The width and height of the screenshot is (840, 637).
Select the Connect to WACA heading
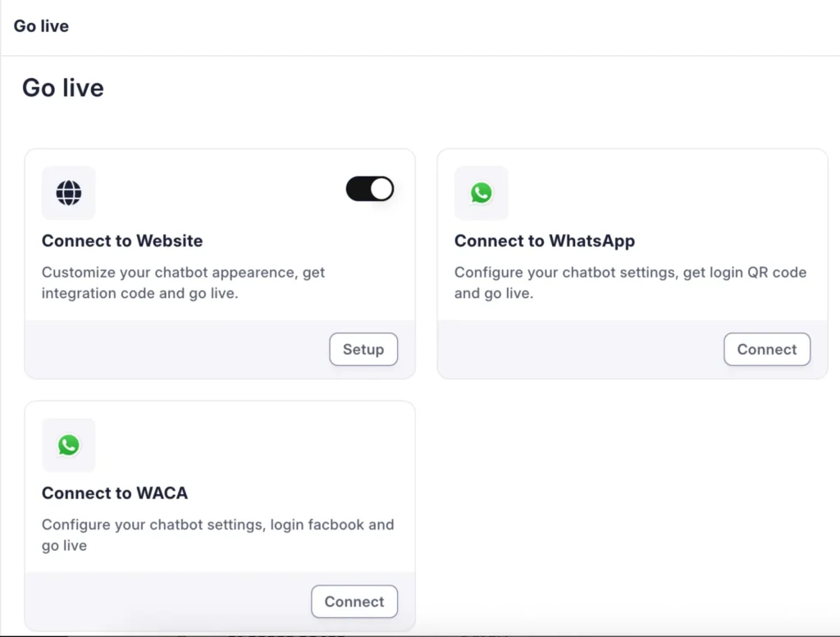coord(115,493)
